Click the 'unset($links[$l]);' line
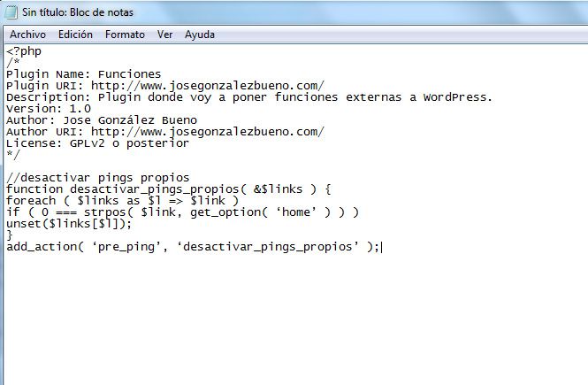 (69, 224)
